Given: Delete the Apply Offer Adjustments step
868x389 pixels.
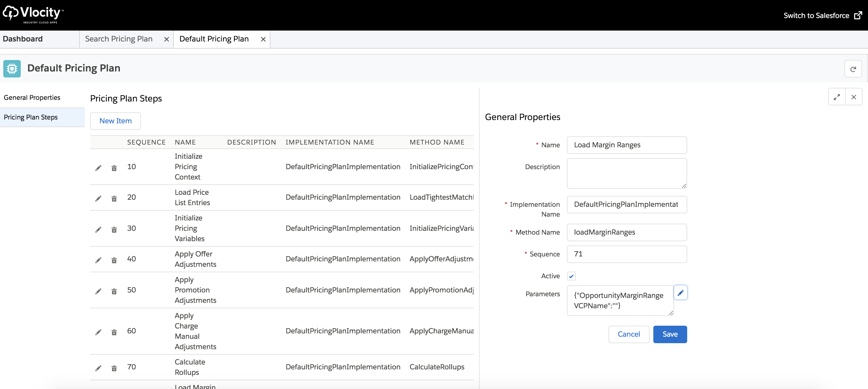Looking at the screenshot, I should coord(114,260).
